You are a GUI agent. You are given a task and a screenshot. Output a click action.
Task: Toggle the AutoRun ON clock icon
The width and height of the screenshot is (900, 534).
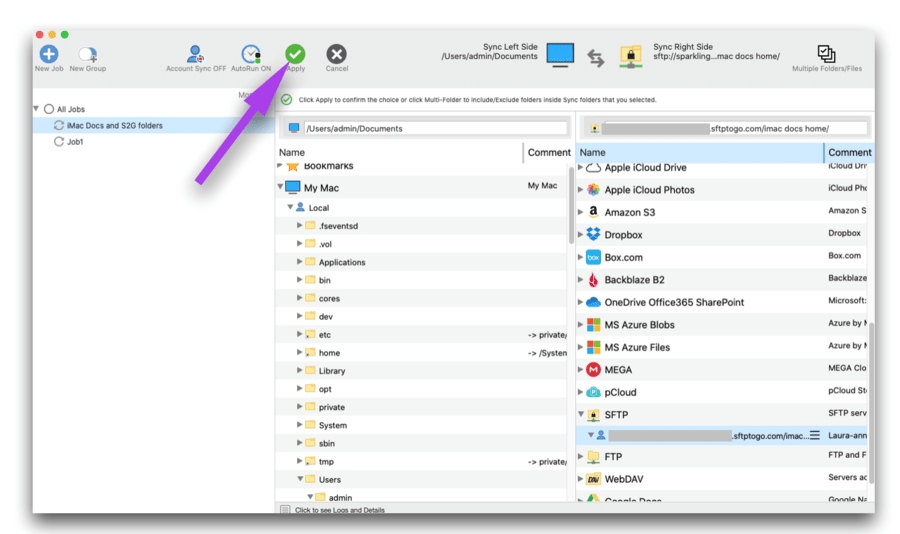251,54
